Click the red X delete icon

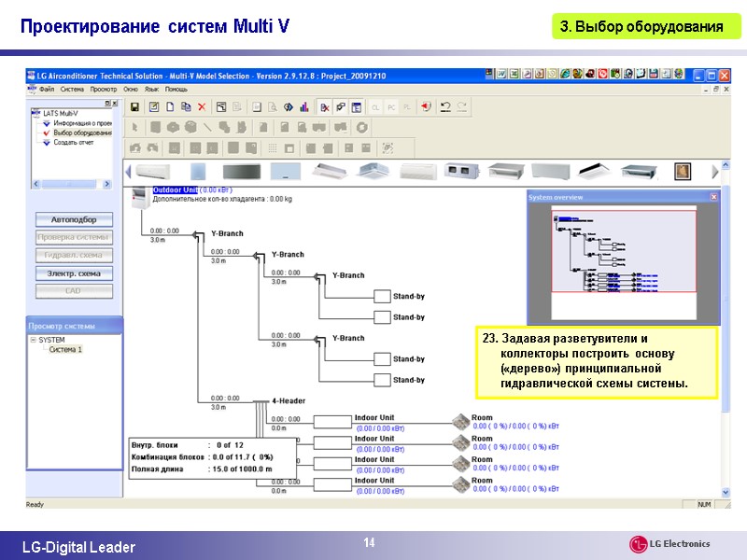pyautogui.click(x=202, y=107)
